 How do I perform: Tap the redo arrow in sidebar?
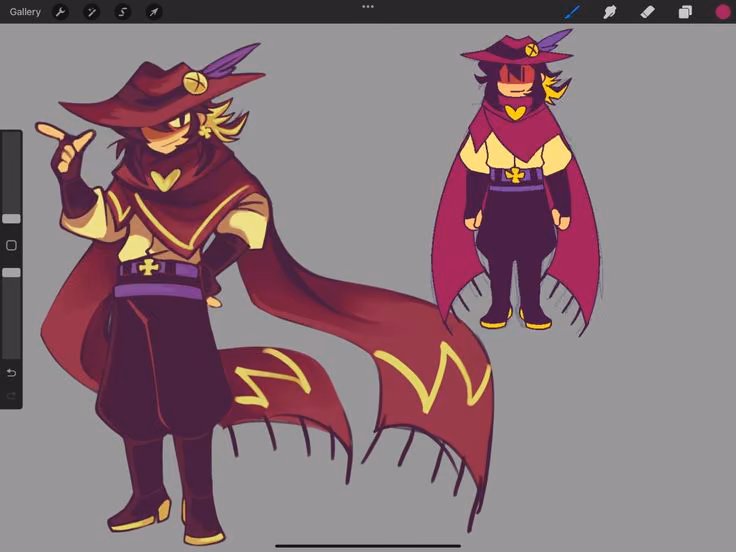tap(11, 396)
